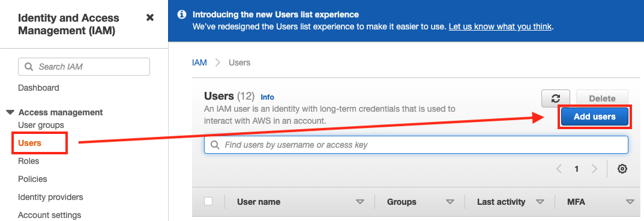Sort by the User name column arrow

[360, 202]
